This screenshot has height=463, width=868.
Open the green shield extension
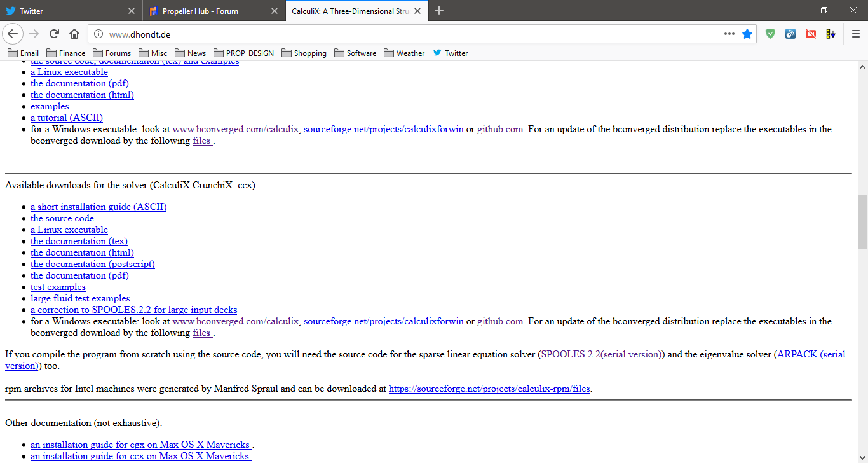click(770, 34)
